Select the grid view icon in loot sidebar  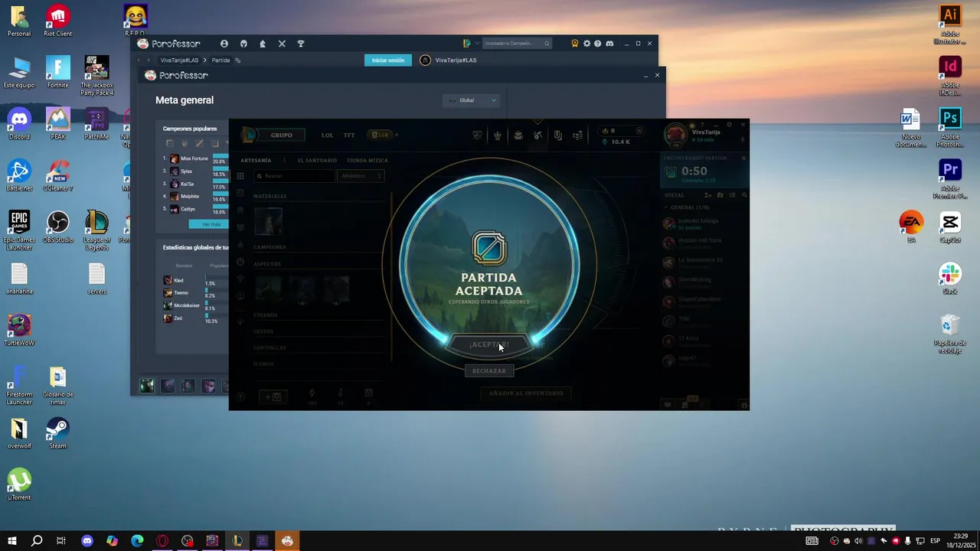[240, 176]
